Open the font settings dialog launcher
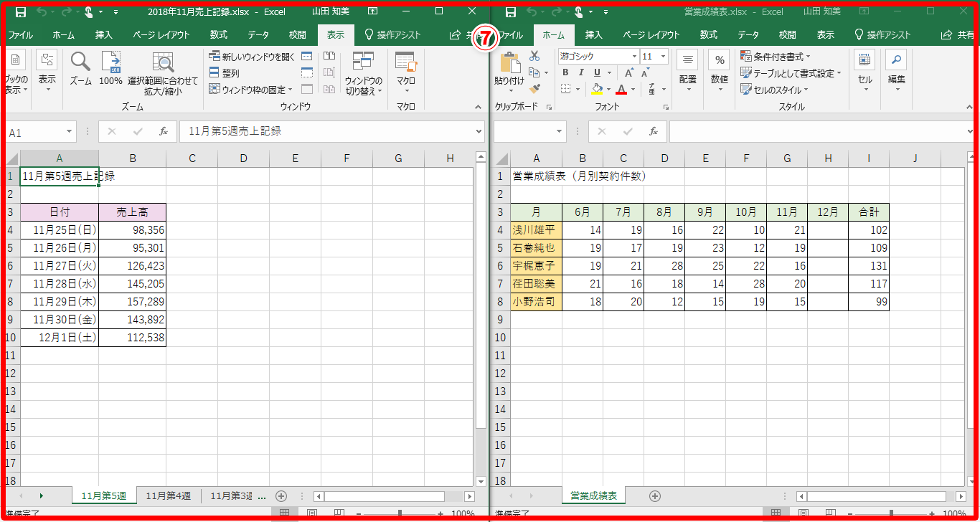The width and height of the screenshot is (980, 522). [666, 108]
